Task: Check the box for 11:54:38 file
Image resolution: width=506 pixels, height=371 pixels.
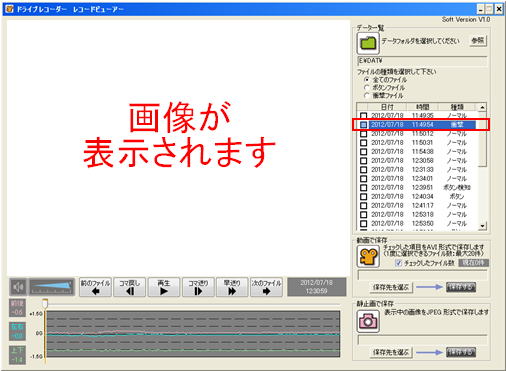Action: [x=364, y=152]
